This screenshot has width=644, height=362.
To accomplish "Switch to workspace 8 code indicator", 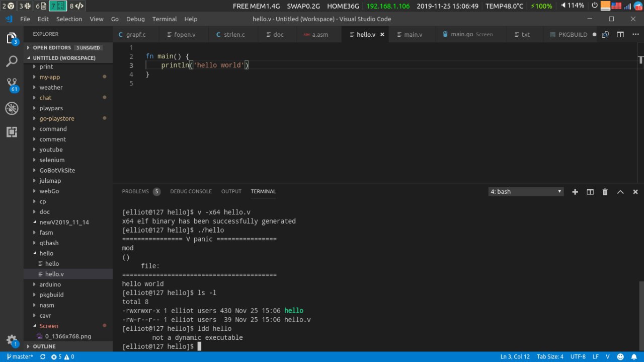I will pyautogui.click(x=77, y=6).
